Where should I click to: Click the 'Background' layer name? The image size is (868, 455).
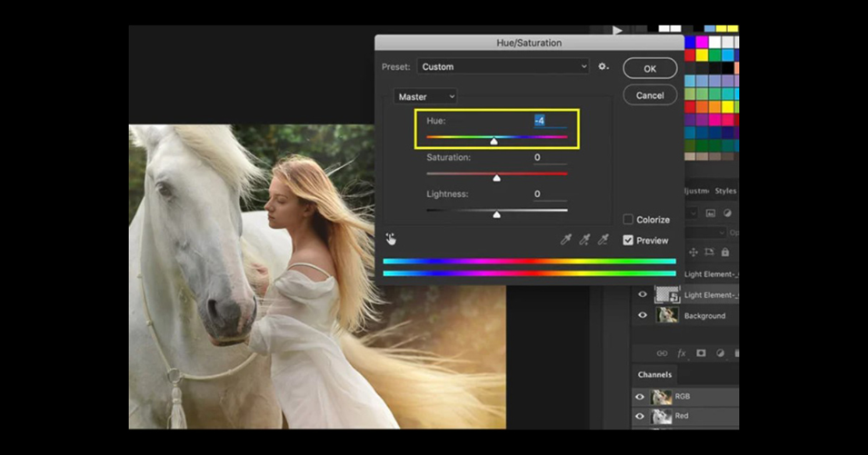coord(704,316)
